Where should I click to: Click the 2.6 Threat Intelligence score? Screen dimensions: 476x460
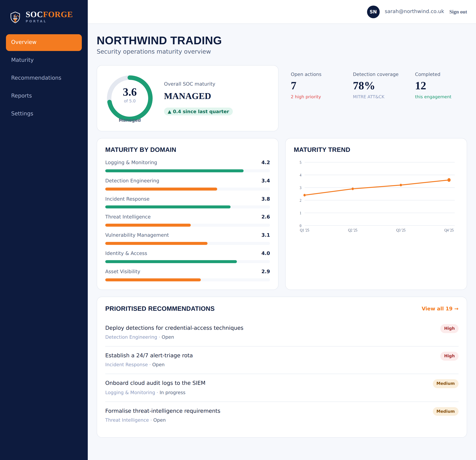point(266,217)
